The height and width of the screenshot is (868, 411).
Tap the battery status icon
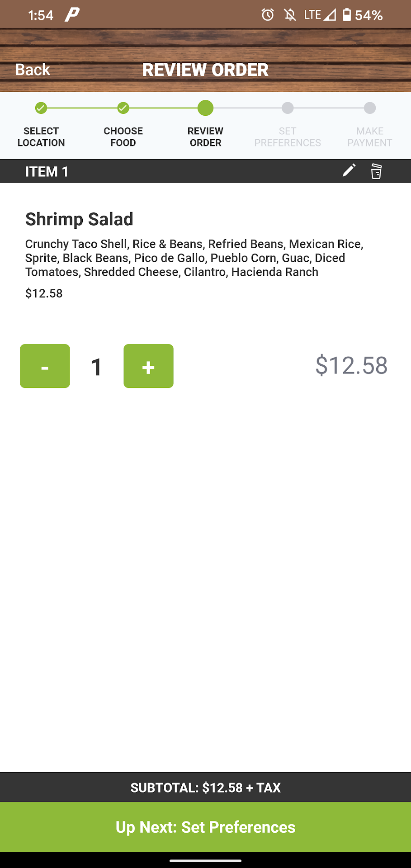pos(347,15)
